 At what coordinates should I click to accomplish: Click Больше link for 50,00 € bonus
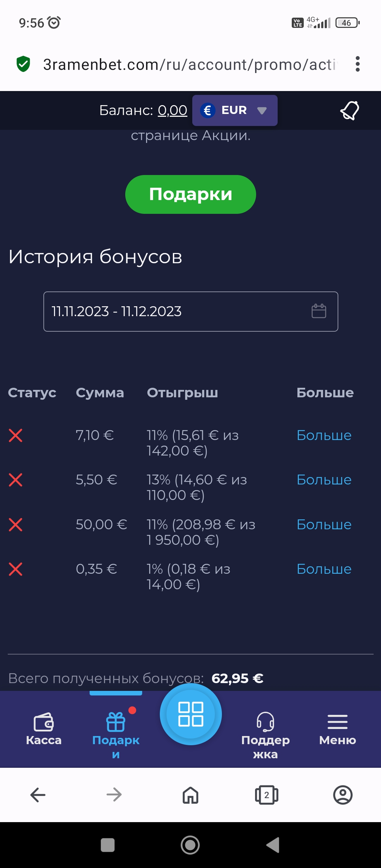coord(324,525)
